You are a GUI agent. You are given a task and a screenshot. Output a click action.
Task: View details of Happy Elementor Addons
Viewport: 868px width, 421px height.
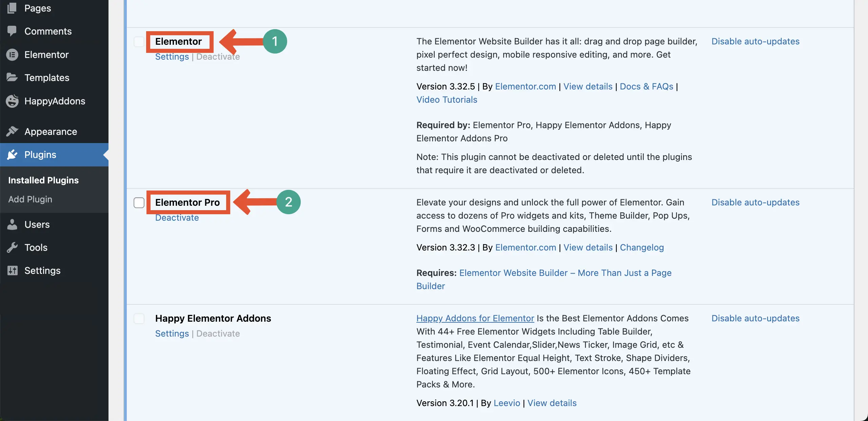551,403
